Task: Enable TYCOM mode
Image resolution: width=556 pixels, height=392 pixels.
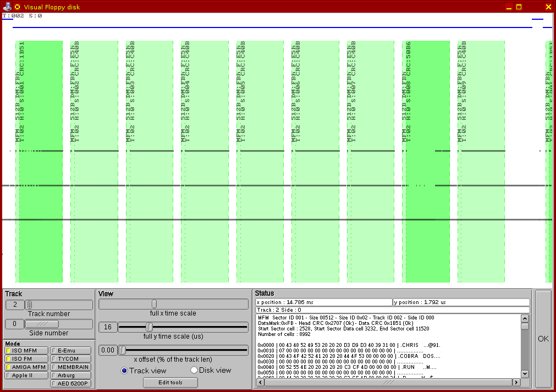Action: click(x=71, y=358)
